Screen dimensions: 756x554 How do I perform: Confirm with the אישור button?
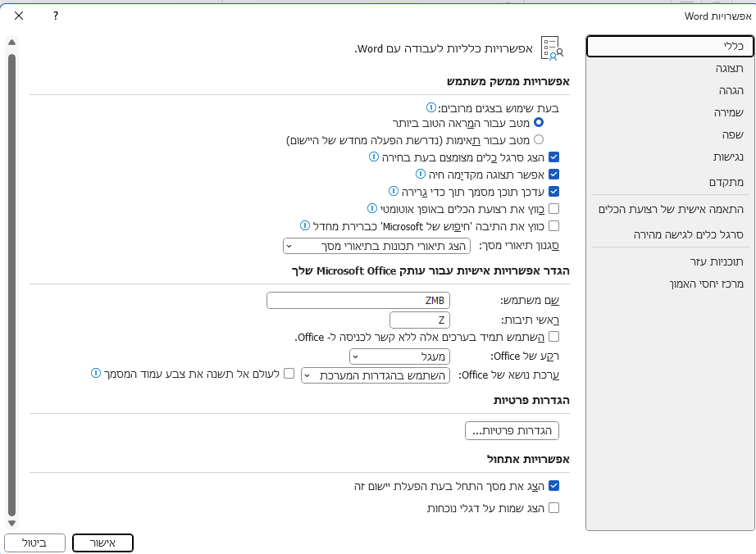tap(102, 543)
